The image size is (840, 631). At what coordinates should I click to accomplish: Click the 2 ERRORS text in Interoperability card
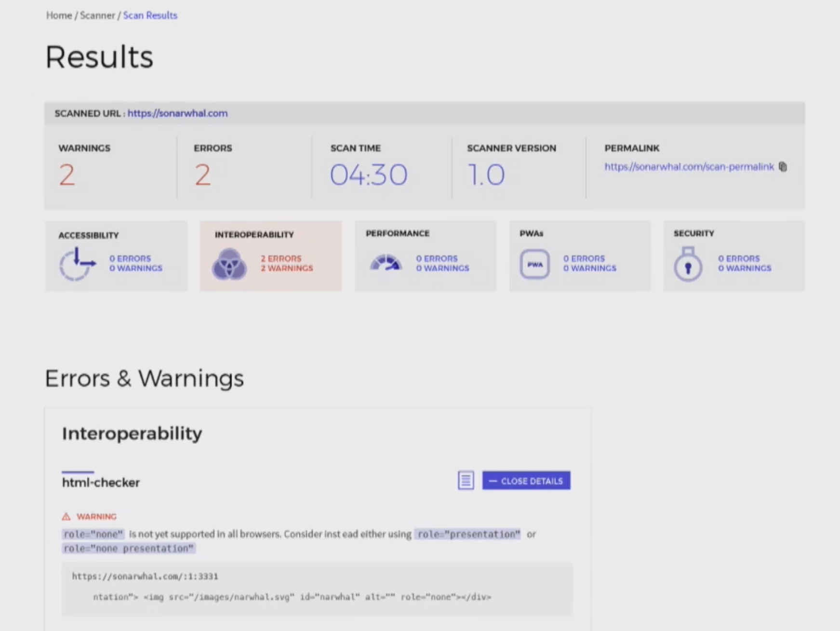coord(281,259)
